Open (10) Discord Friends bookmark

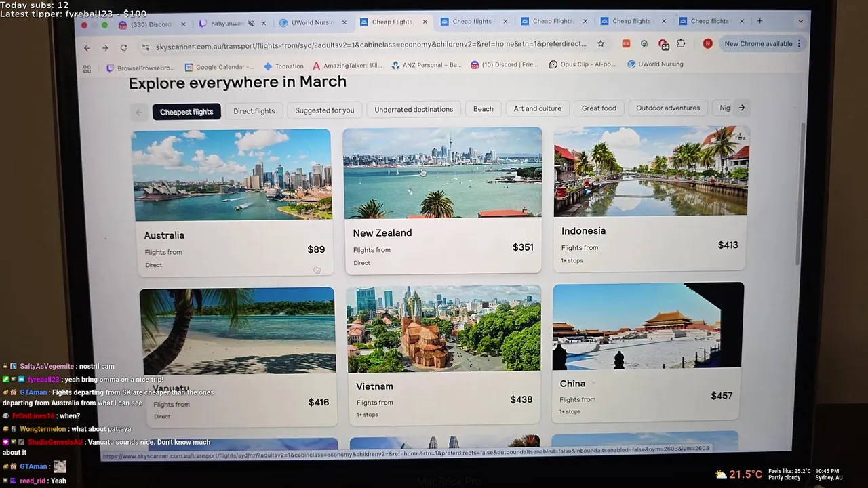pos(504,64)
